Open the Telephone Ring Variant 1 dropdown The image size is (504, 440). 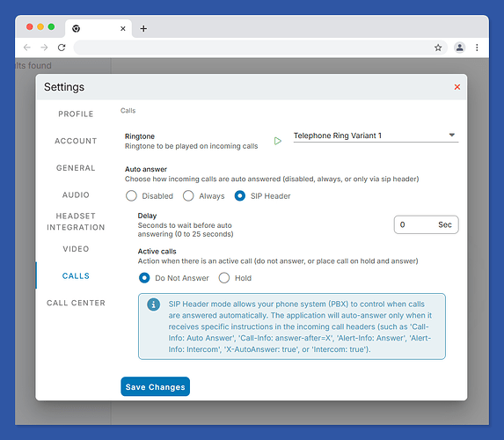click(376, 136)
